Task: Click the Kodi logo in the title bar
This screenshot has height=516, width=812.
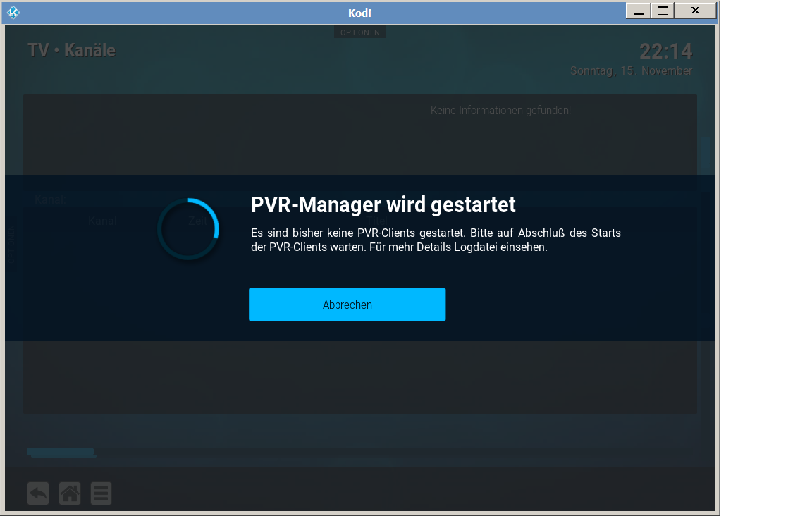Action: [x=13, y=13]
